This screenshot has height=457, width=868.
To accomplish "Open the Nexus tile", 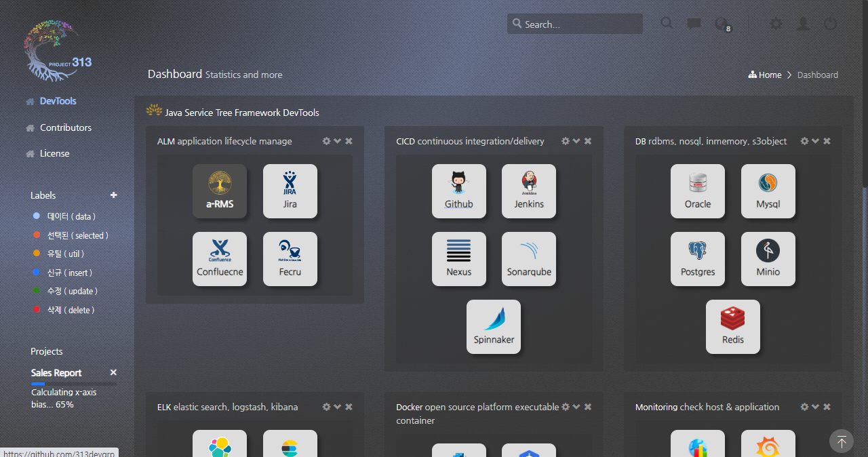I will tap(459, 259).
